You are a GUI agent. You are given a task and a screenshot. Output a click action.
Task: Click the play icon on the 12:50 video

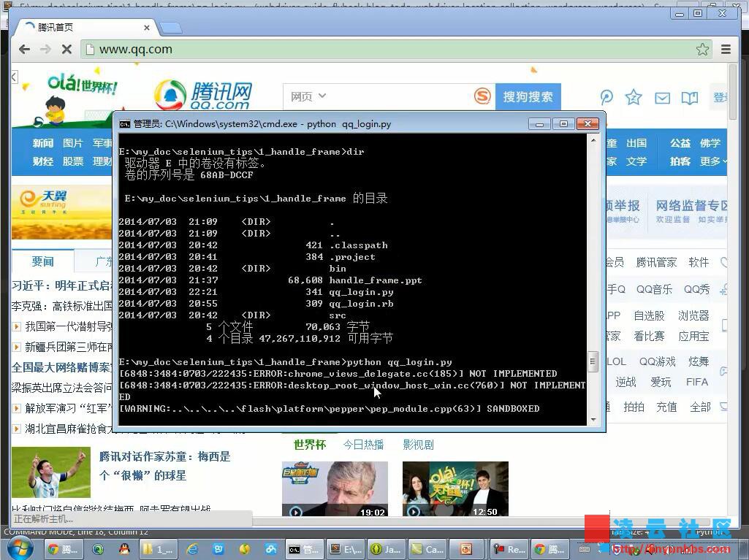tap(414, 512)
